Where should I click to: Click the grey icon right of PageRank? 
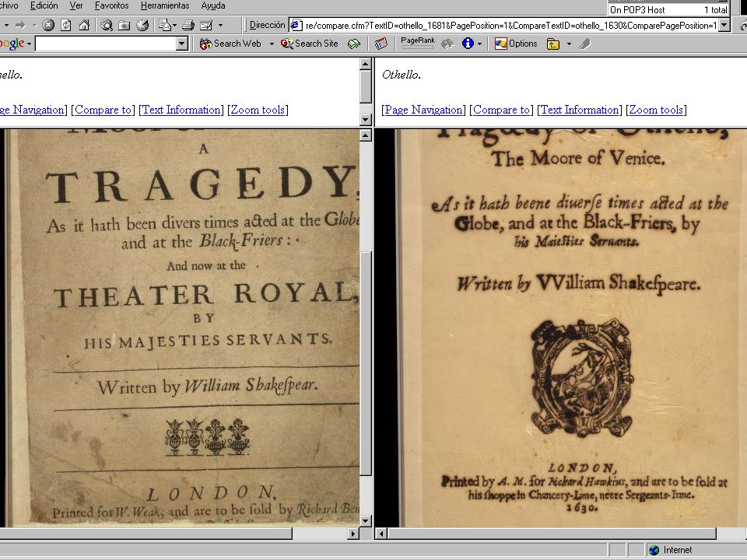click(x=447, y=44)
